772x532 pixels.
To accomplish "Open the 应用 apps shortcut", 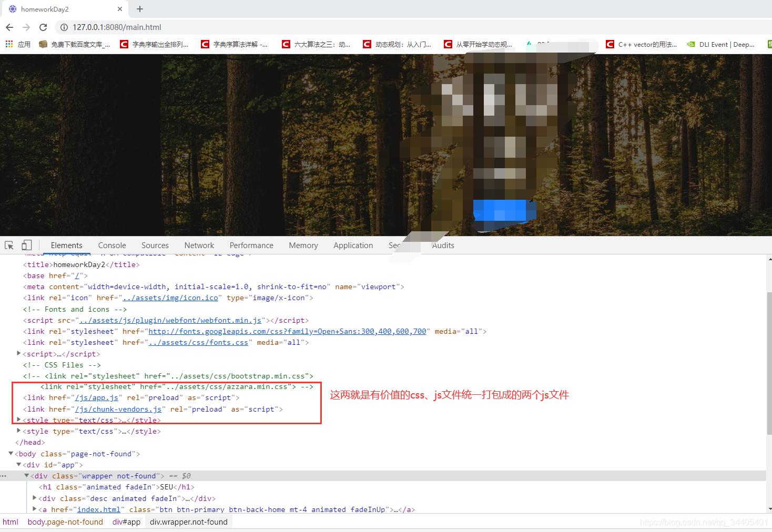I will (18, 45).
